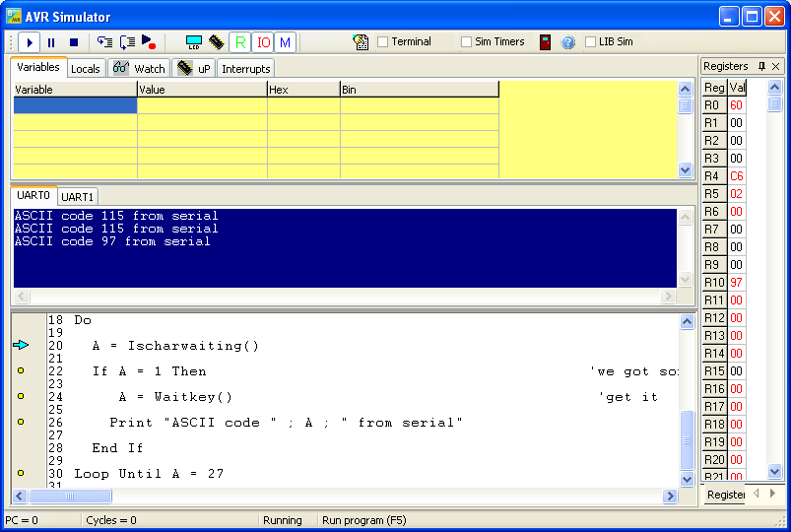Image resolution: width=791 pixels, height=532 pixels.
Task: Toggle breakpoint marker on line 26
Action: point(21,422)
